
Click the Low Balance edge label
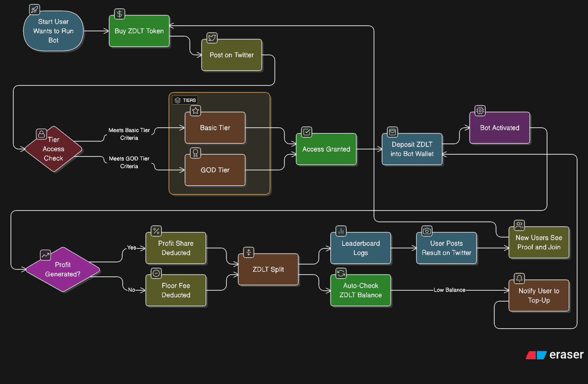click(449, 290)
